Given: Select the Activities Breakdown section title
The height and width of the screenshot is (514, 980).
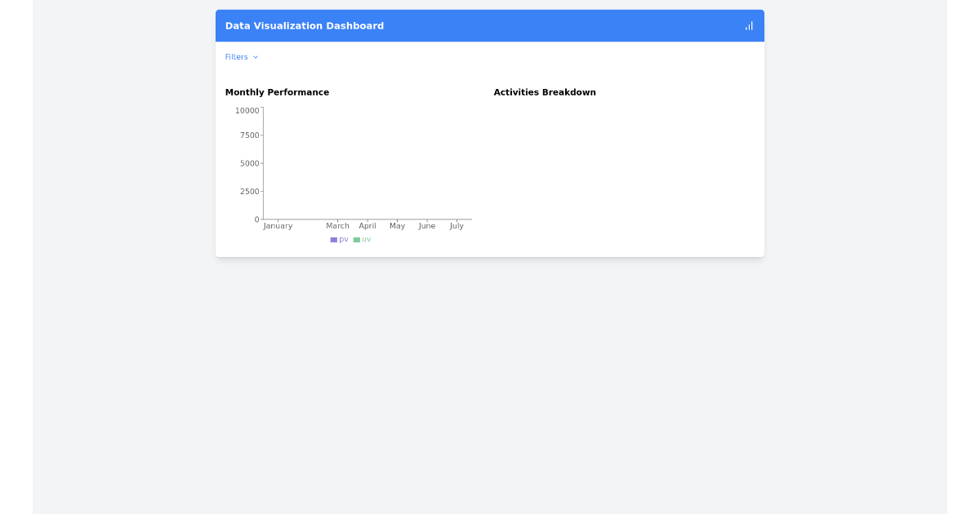Looking at the screenshot, I should click(545, 92).
